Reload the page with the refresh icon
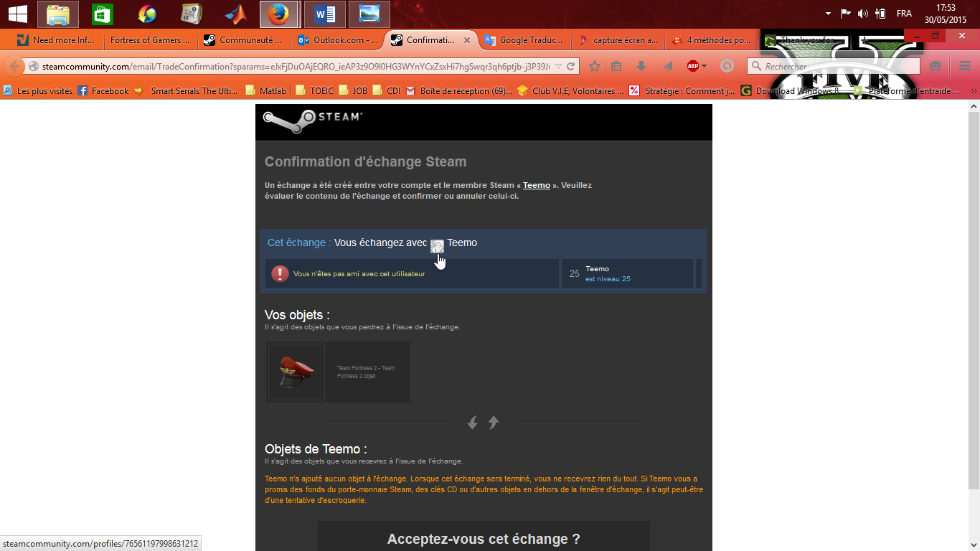Screen dimensions: 980x551 (x=571, y=66)
